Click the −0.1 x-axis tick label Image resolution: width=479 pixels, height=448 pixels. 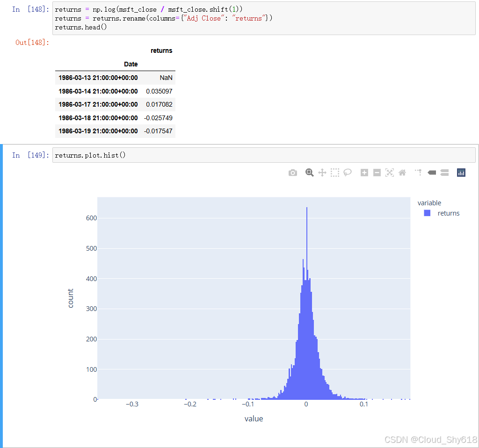[x=248, y=405]
